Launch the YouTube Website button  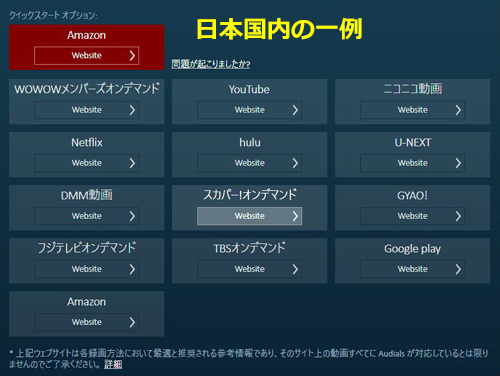(x=249, y=110)
